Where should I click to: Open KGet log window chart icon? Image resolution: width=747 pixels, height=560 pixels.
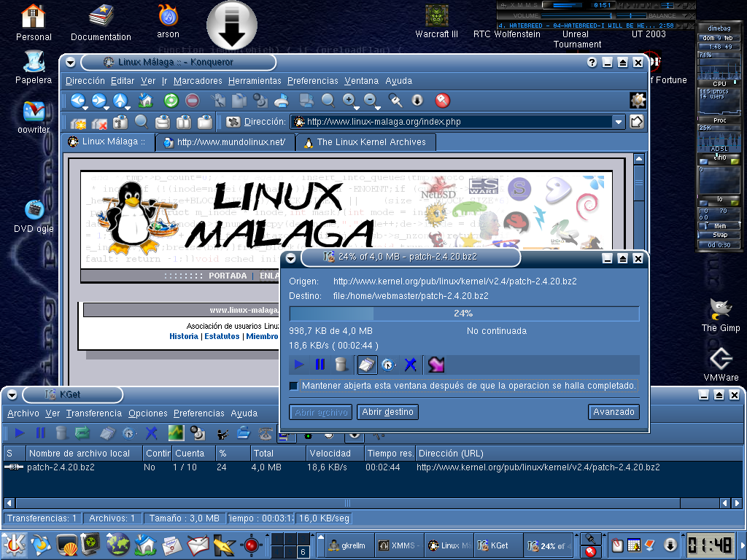tap(176, 433)
